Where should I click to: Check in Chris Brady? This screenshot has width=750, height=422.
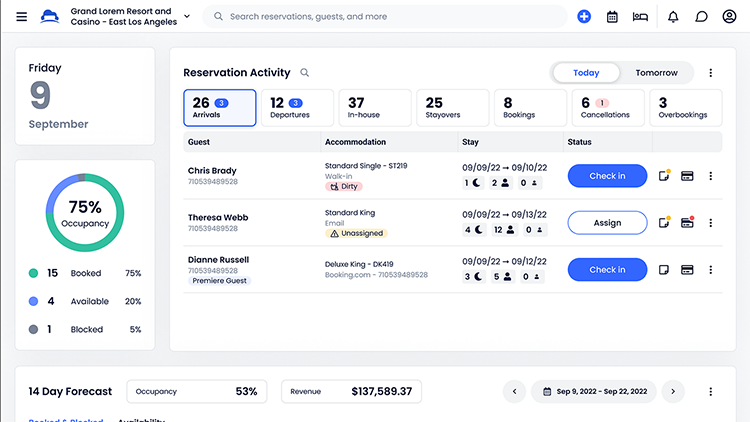[x=607, y=176]
